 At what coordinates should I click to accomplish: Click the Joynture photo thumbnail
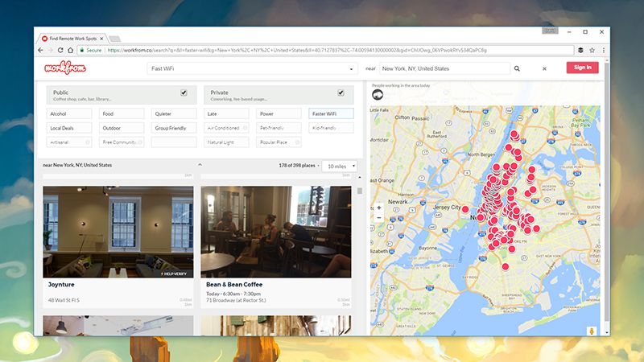tap(118, 232)
